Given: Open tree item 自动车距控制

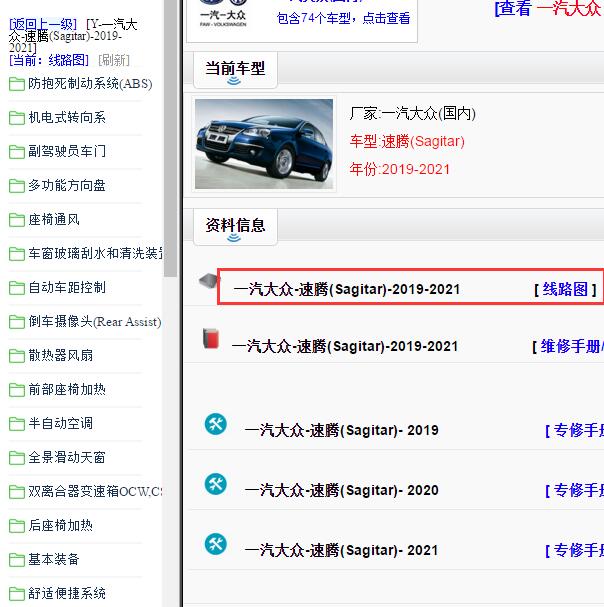Looking at the screenshot, I should (x=67, y=288).
